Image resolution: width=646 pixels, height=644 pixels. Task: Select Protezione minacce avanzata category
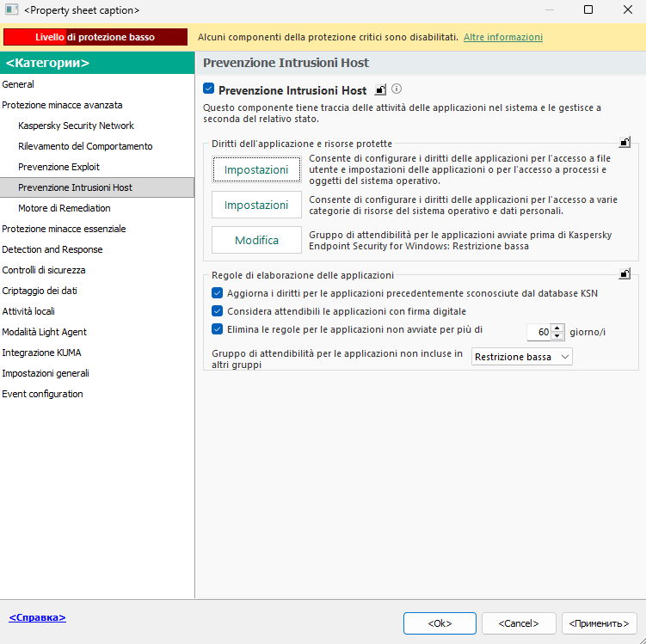(97, 105)
